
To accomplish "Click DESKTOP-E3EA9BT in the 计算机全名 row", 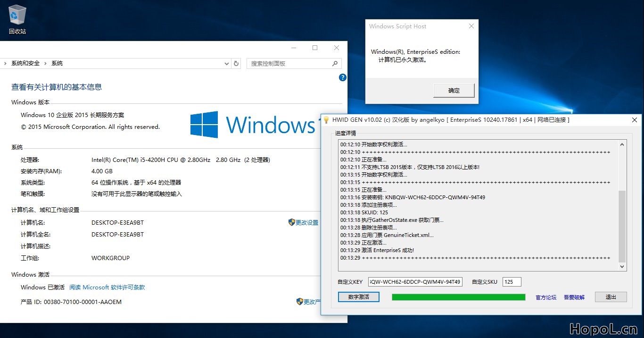I will (117, 235).
